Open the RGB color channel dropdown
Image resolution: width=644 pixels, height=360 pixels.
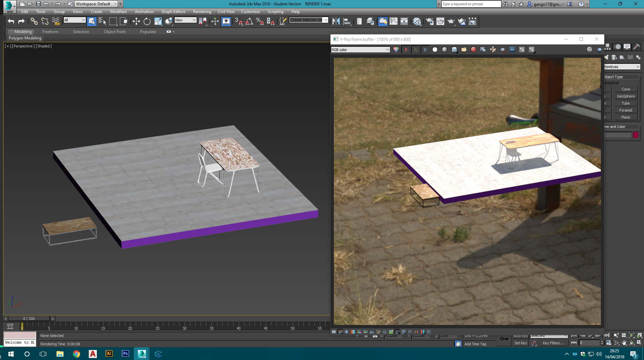pos(360,49)
